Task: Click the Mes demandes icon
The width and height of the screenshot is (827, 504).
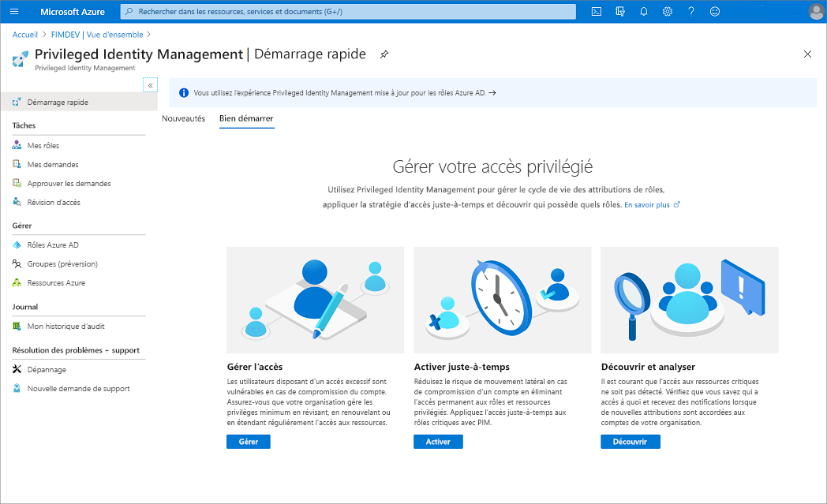Action: click(x=17, y=164)
